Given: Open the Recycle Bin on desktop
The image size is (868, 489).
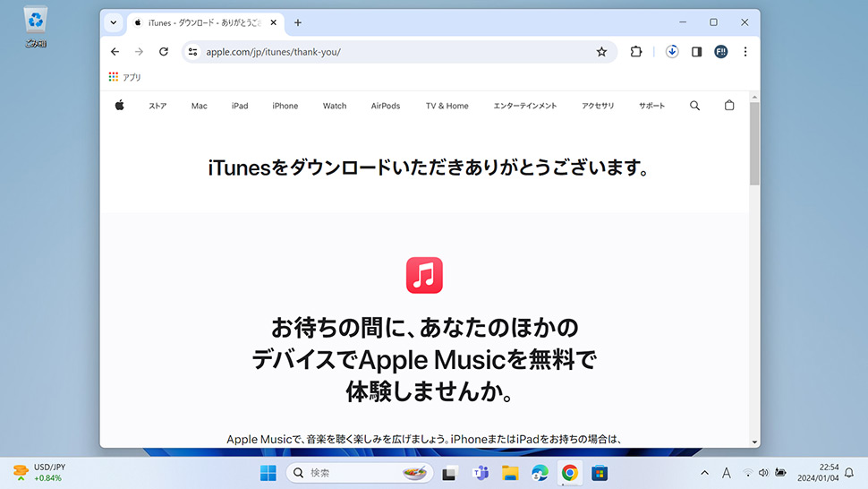Looking at the screenshot, I should (x=36, y=27).
